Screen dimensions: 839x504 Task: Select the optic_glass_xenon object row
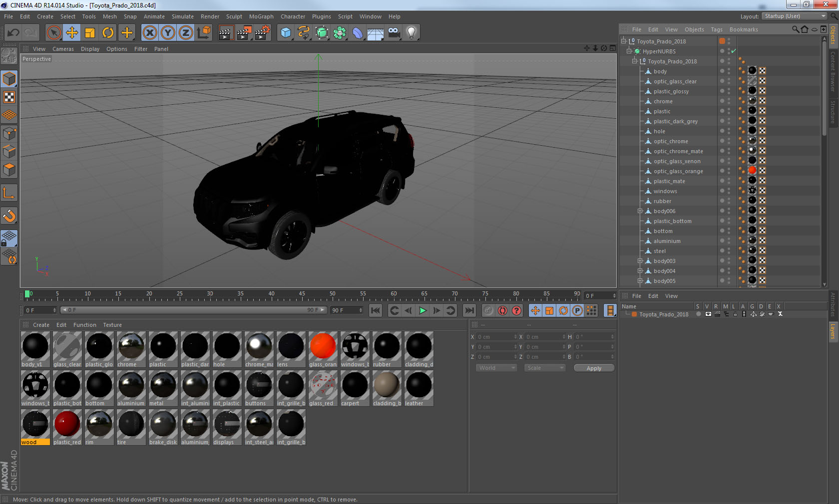(x=677, y=161)
